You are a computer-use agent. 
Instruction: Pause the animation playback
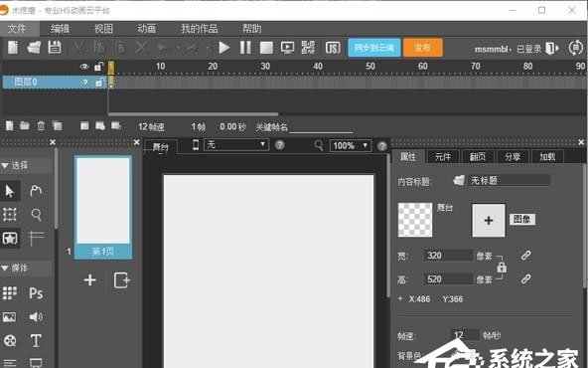click(245, 48)
